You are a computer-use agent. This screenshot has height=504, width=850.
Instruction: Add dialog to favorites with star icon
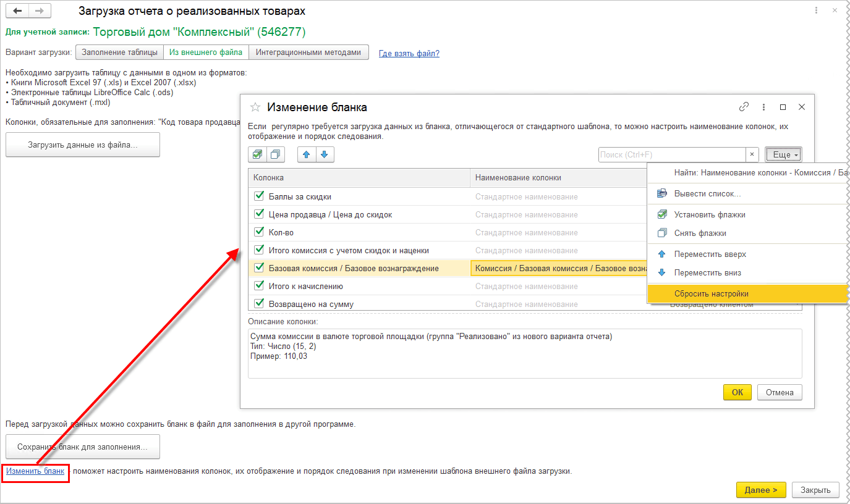[255, 107]
